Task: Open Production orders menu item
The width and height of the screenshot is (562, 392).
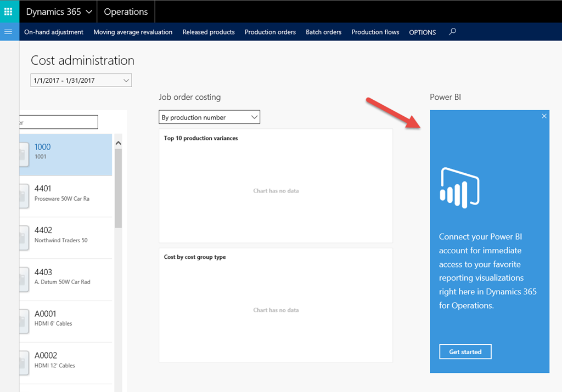Action: [x=270, y=32]
